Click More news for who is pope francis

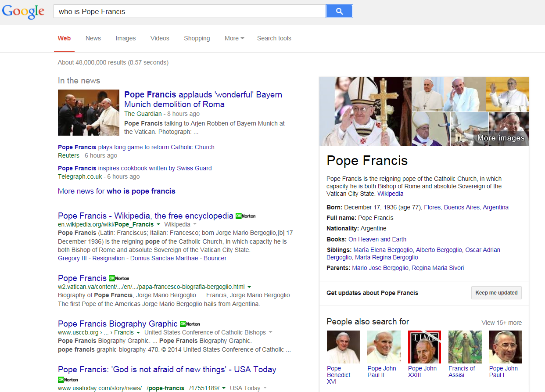pos(117,191)
